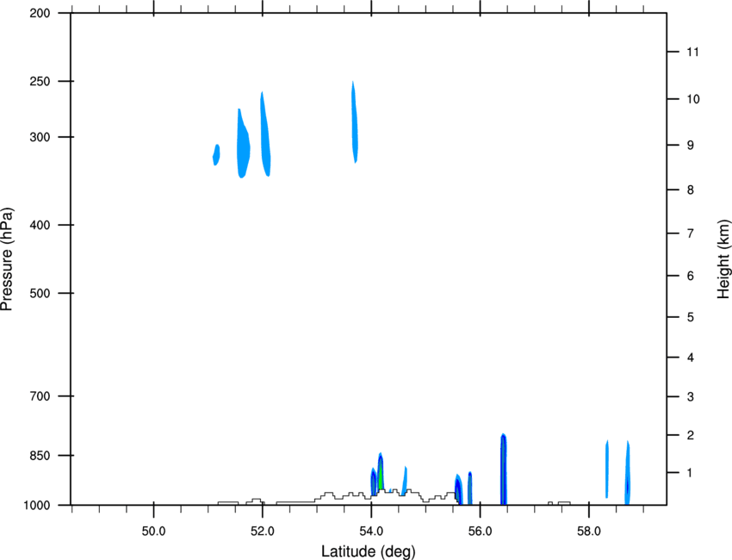This screenshot has width=732, height=560.
Task: Click the Latitude (deg) axis title
Action: tap(369, 551)
